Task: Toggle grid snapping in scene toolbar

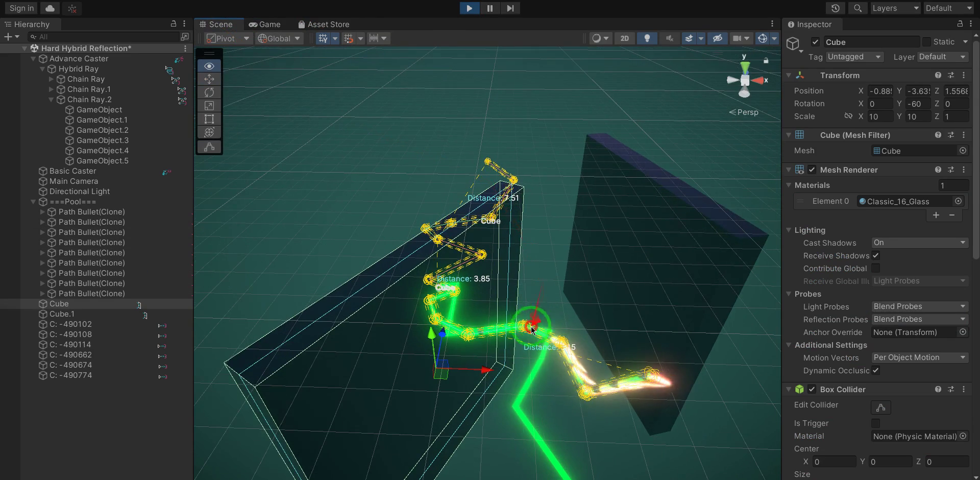Action: point(323,38)
